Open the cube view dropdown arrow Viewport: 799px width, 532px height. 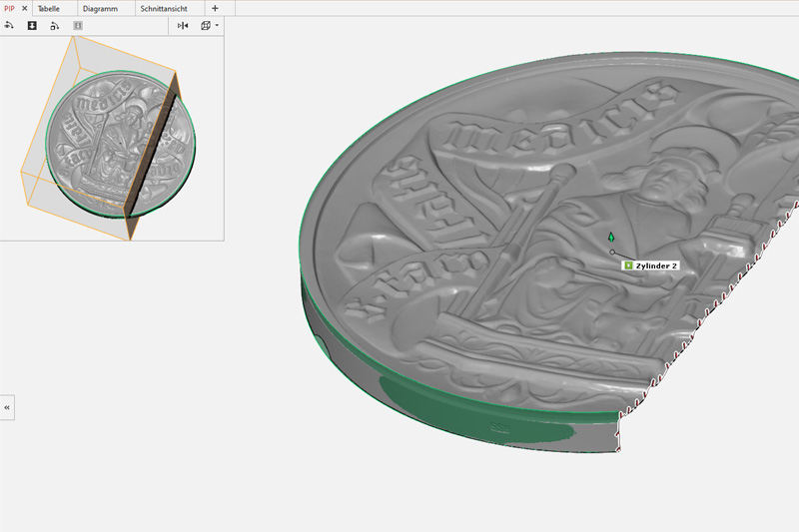(217, 25)
